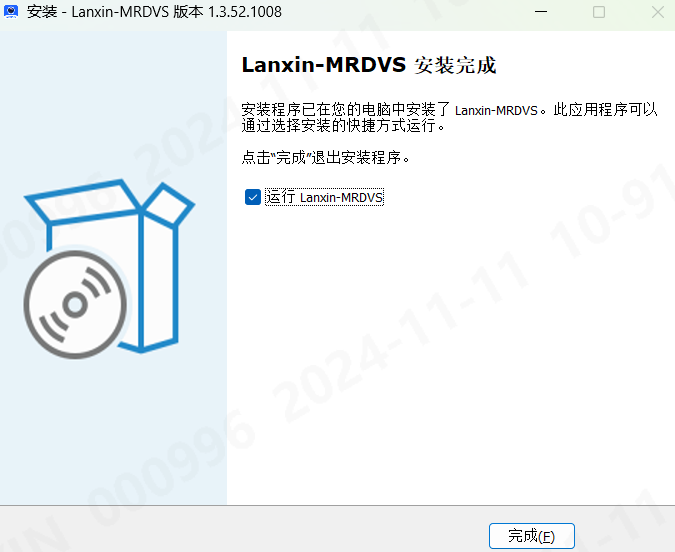Click the paragraph starting 安装程序已在您的电脑中

coord(449,118)
